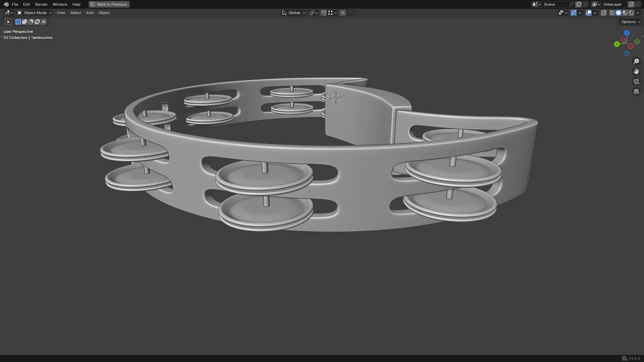Toggle proportional editing
644x362 pixels.
point(342,13)
